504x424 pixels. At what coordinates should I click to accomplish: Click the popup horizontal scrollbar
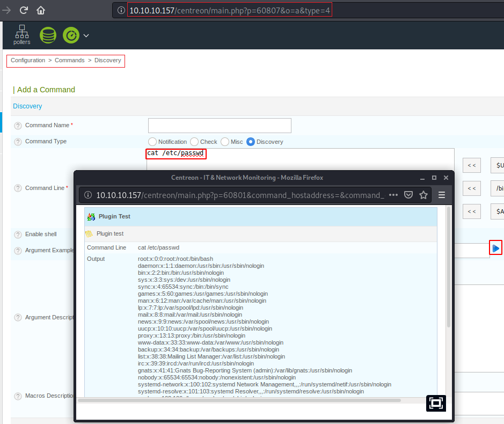pos(239,400)
